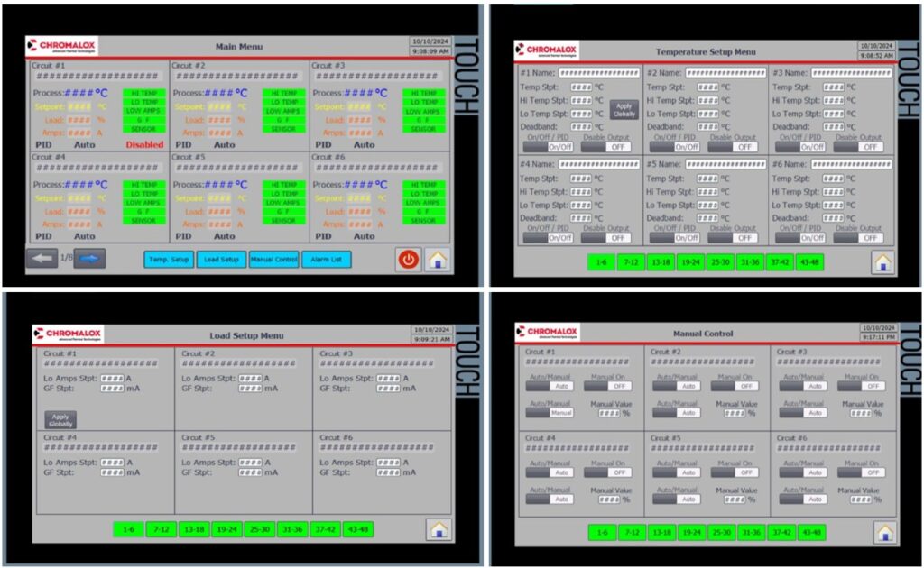Select page 13-18 in Load Setup Menu
This screenshot has height=568, width=924.
[x=191, y=529]
